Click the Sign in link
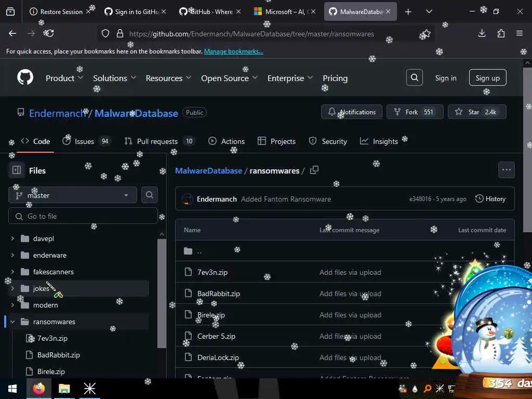 tap(445, 78)
